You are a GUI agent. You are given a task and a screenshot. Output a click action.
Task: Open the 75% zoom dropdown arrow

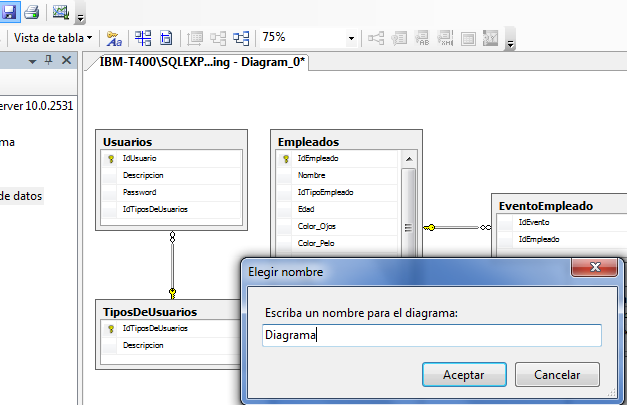click(x=351, y=38)
